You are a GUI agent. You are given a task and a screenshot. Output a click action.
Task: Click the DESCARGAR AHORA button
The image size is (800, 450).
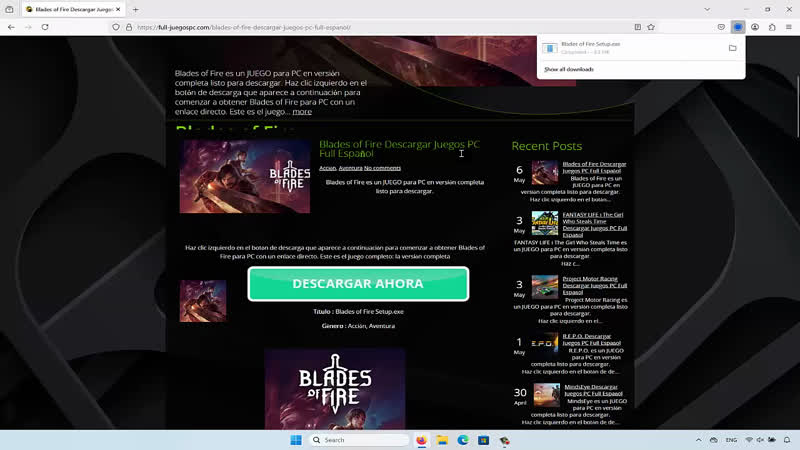[x=358, y=284]
